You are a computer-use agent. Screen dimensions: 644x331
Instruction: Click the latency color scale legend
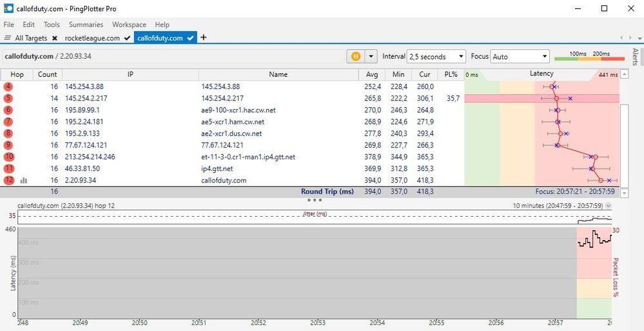click(589, 56)
